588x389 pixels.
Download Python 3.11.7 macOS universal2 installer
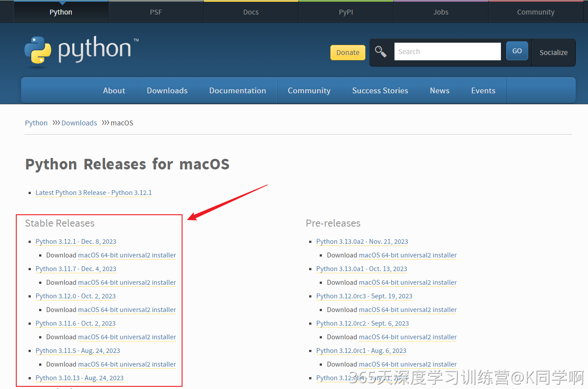tap(127, 283)
